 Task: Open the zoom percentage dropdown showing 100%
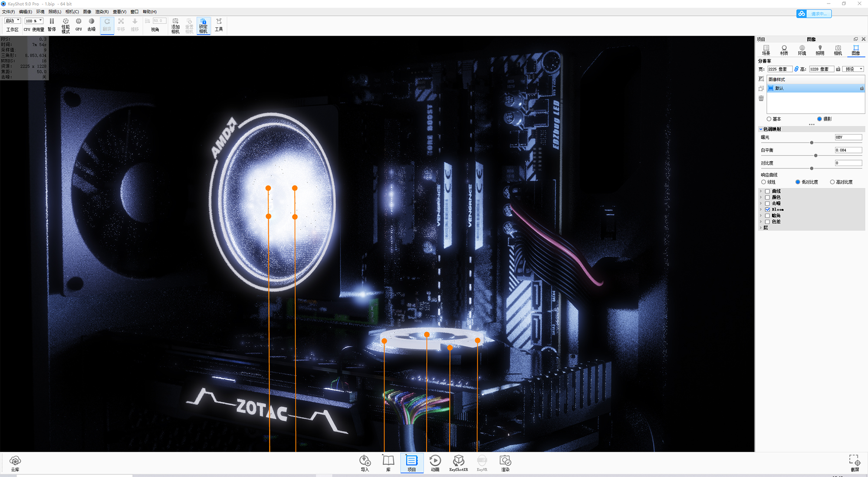(33, 20)
